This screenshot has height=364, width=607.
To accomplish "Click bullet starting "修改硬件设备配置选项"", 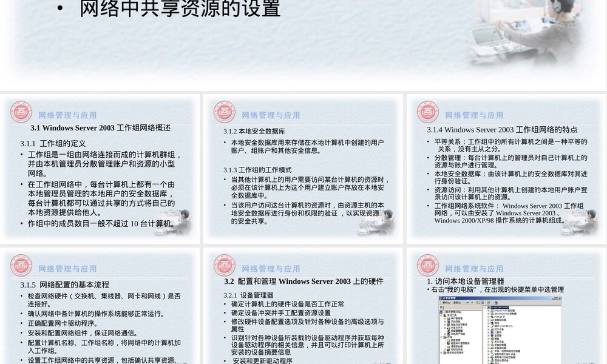I will click(307, 325).
